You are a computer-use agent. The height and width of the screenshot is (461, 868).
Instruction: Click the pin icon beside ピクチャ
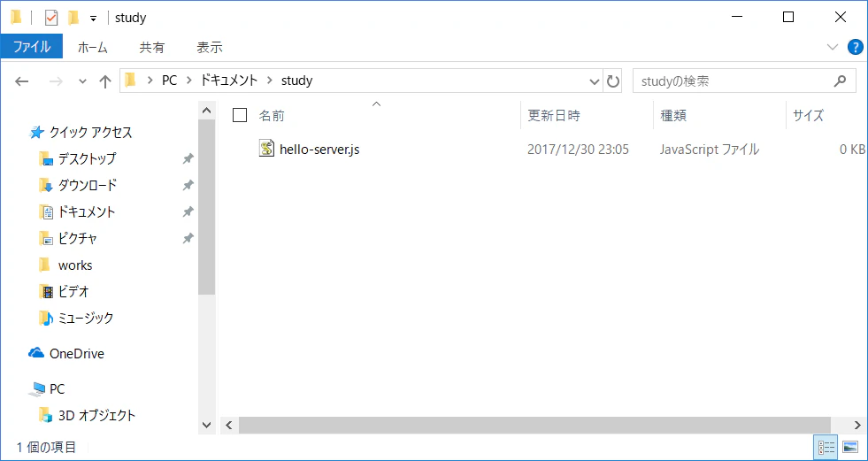pyautogui.click(x=188, y=239)
